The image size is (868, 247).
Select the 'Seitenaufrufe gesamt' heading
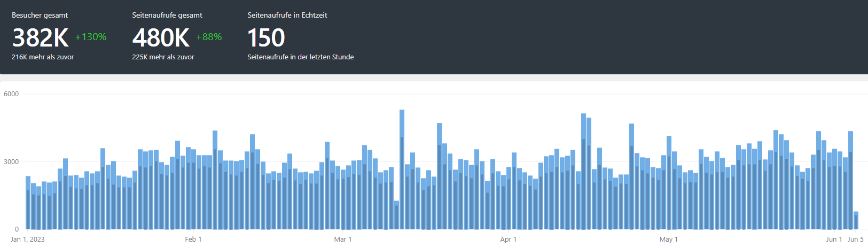coord(167,15)
